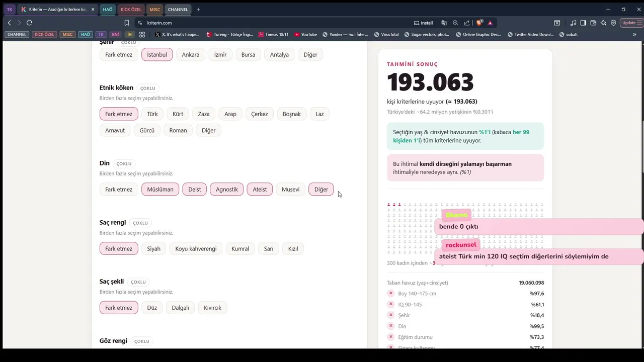Select Fark etmez under Saç rengi
The image size is (644, 362).
click(119, 248)
